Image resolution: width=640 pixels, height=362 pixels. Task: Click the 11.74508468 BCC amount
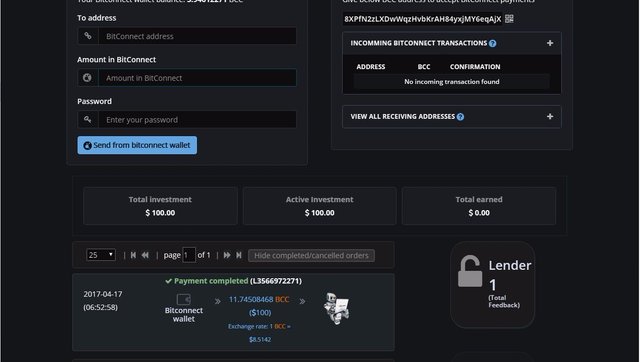259,299
